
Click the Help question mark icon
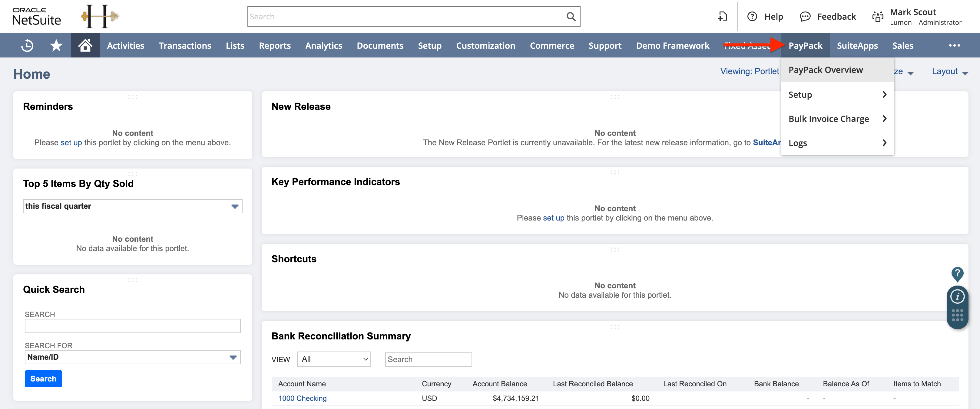[752, 16]
